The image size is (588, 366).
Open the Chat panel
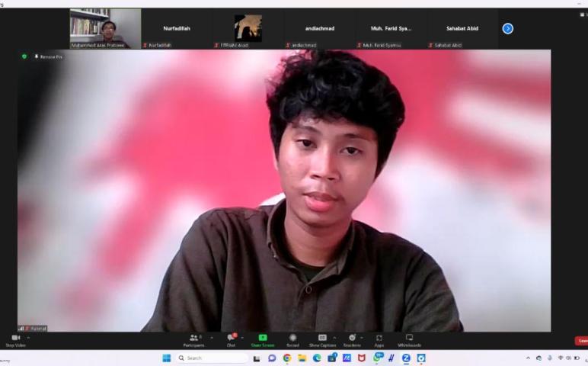(231, 339)
